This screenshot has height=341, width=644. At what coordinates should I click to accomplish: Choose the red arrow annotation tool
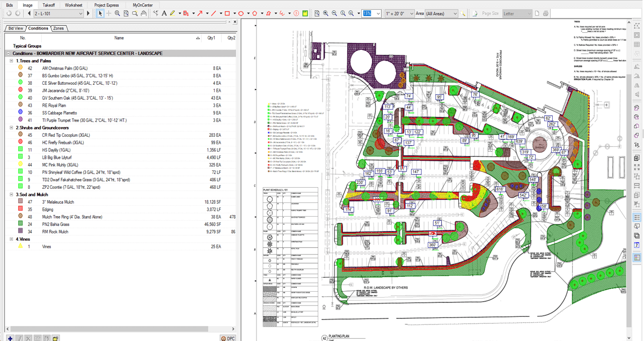pos(200,13)
